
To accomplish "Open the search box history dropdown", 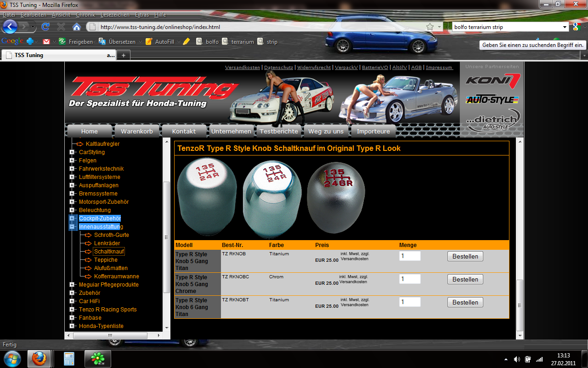I will point(565,27).
